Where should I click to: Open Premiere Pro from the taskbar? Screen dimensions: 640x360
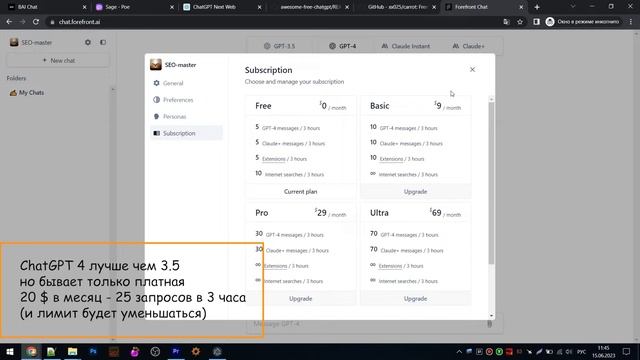point(176,351)
